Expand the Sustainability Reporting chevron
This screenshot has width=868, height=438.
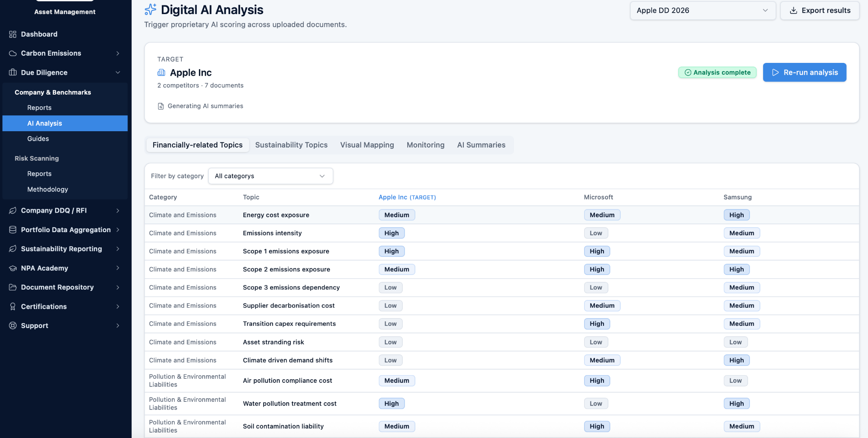[x=118, y=249]
